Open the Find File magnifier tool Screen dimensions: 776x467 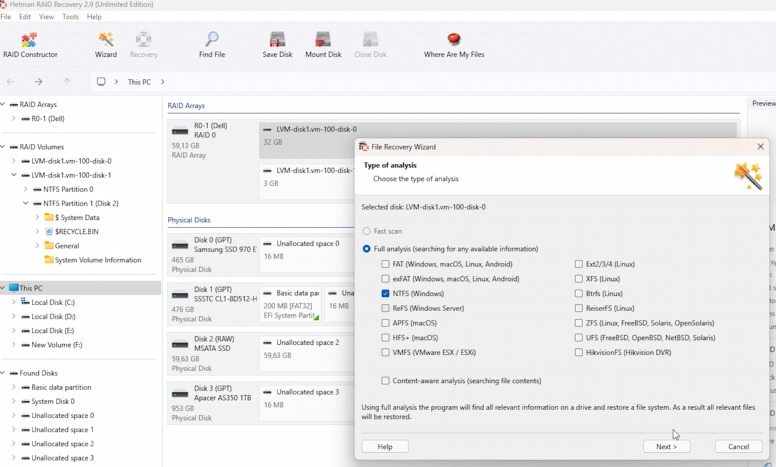(212, 45)
